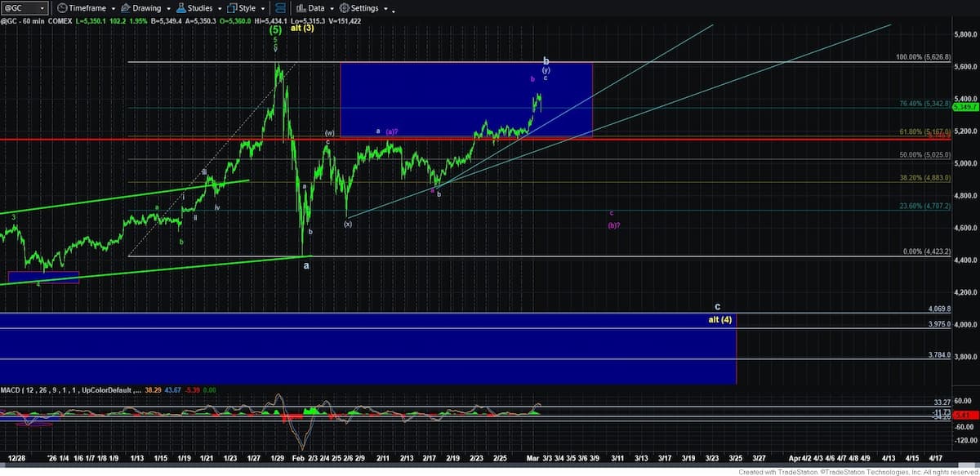This screenshot has height=476, width=980.
Task: Open the @GC symbol dropdown
Action: [x=24, y=8]
